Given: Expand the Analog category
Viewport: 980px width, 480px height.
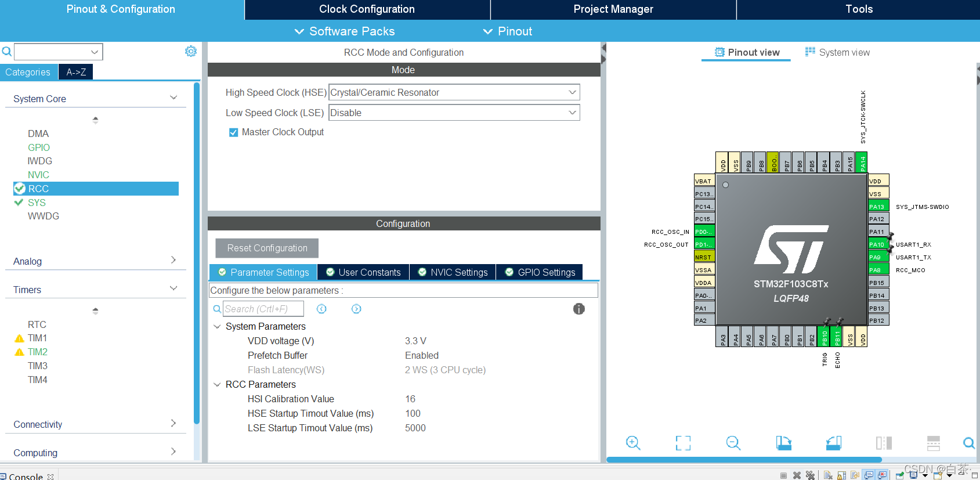Looking at the screenshot, I should point(173,260).
